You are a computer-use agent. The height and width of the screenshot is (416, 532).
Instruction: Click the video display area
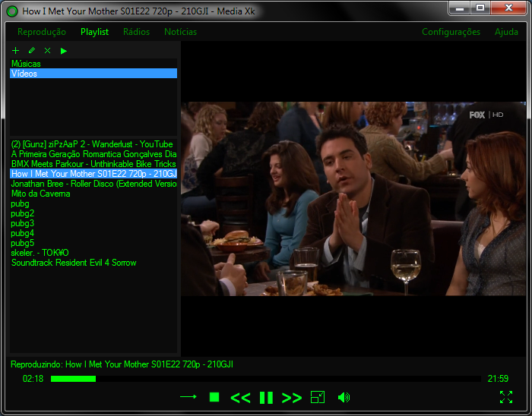coord(353,199)
